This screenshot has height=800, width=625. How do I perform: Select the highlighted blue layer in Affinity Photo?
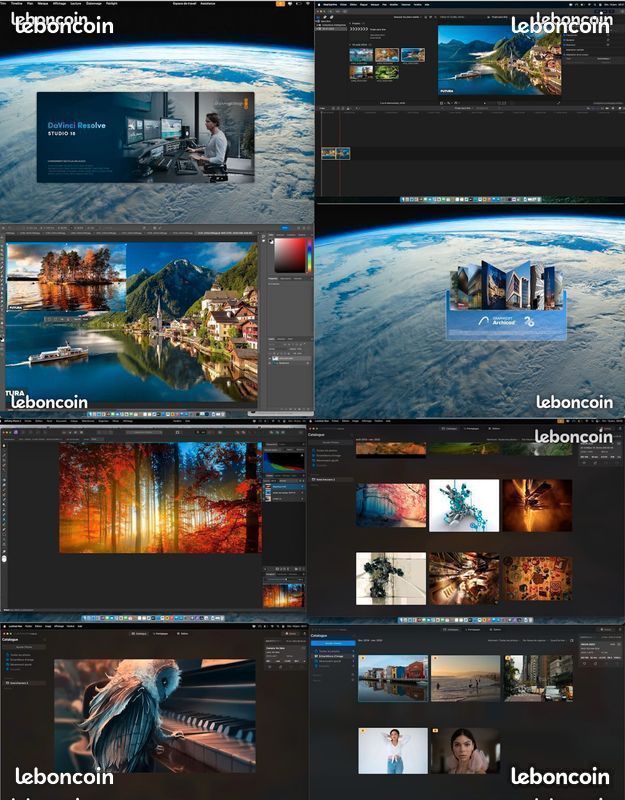tap(284, 487)
